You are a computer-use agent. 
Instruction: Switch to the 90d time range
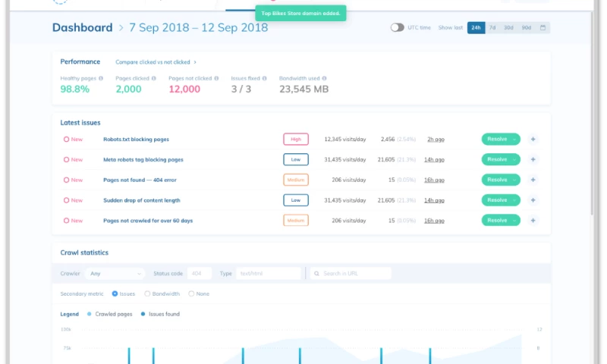click(x=526, y=28)
